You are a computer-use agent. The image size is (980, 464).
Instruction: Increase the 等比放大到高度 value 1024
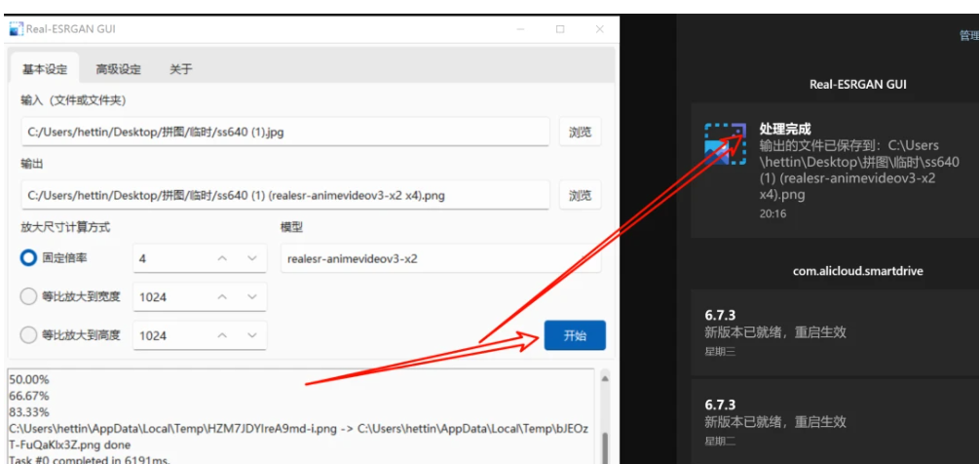pos(222,335)
